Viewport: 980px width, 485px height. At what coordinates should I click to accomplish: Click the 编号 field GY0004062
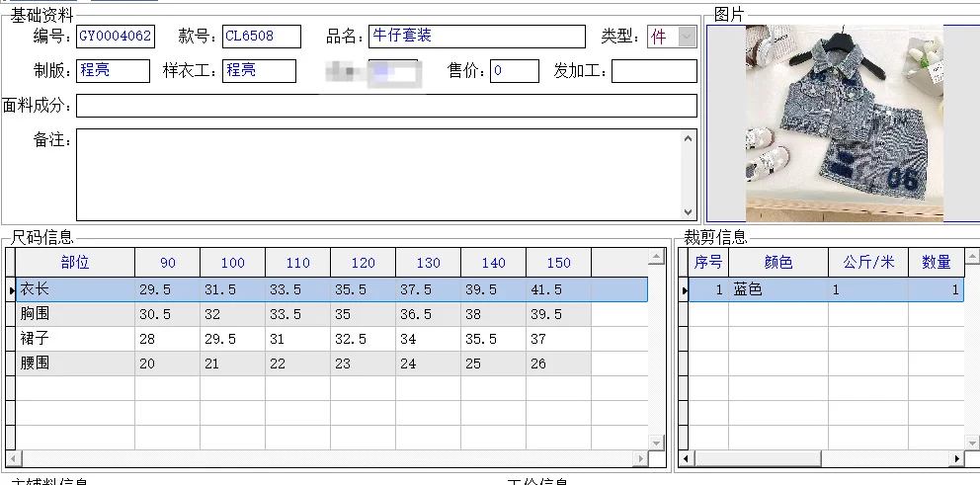(x=116, y=37)
